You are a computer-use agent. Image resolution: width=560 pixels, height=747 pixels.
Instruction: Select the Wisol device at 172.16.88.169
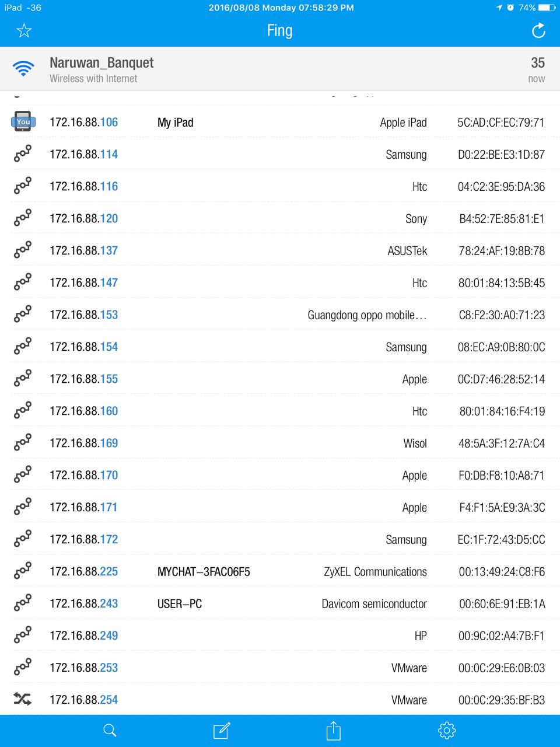(x=280, y=444)
